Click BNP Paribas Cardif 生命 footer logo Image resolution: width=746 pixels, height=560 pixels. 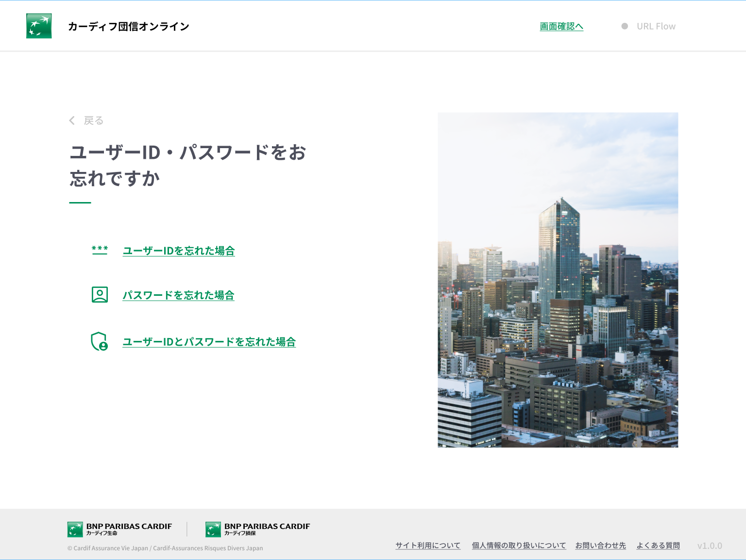(x=119, y=529)
